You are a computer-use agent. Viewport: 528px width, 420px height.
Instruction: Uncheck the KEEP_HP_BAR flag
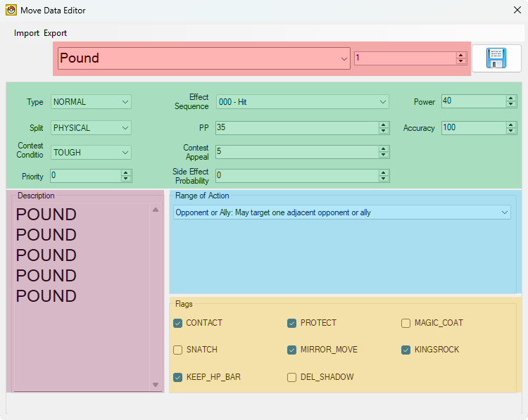(178, 377)
